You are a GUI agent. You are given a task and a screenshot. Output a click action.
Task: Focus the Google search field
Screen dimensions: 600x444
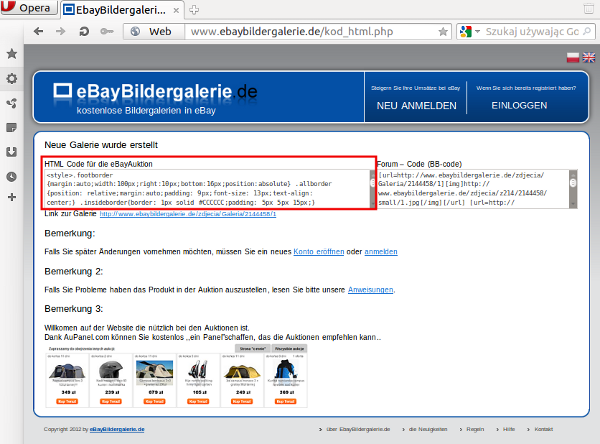[532, 31]
